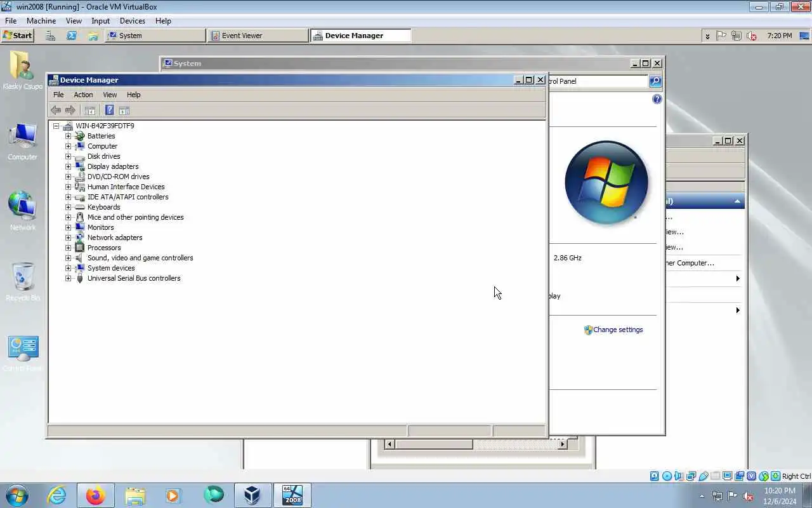Click the Control Panel search field
This screenshot has width=812, height=508.
598,81
